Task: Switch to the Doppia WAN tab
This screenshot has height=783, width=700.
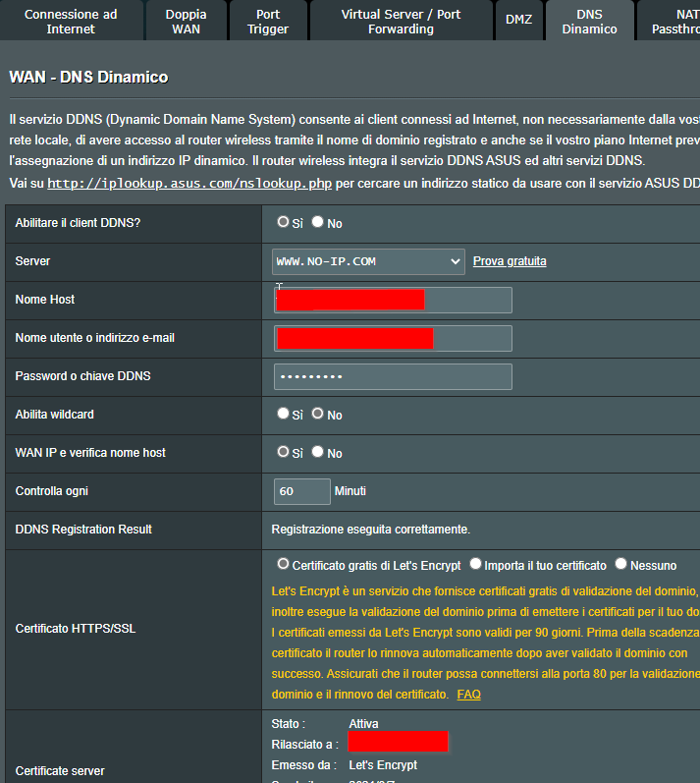Action: [187, 21]
